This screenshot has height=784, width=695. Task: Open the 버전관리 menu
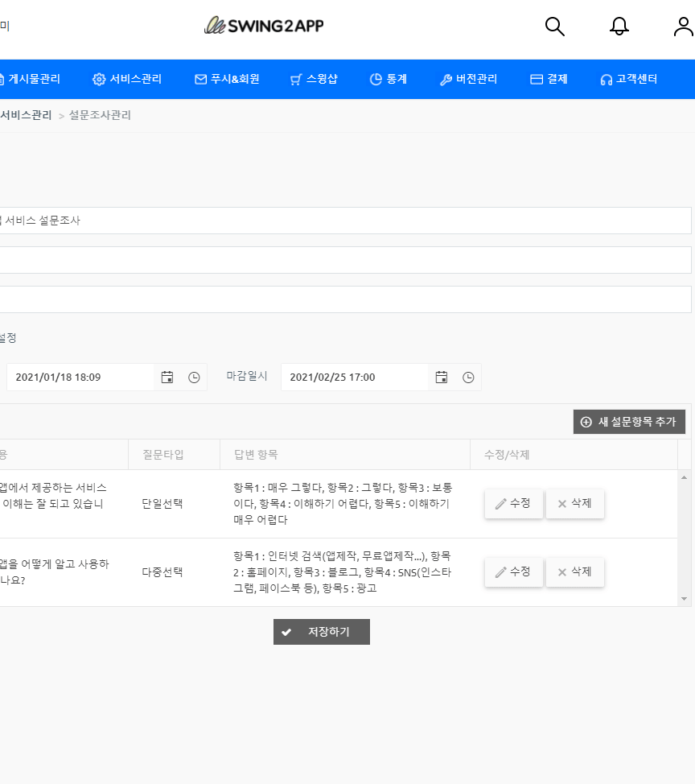[468, 79]
